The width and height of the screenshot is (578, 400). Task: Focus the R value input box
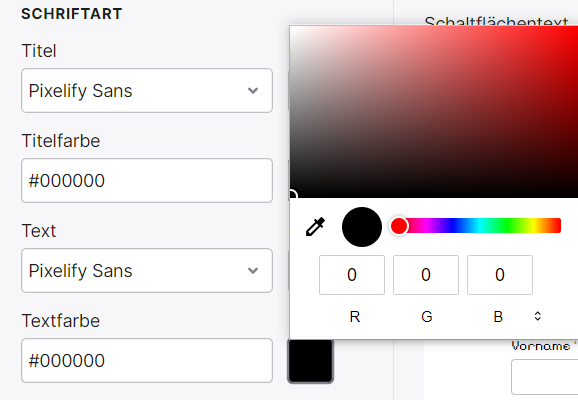point(352,275)
